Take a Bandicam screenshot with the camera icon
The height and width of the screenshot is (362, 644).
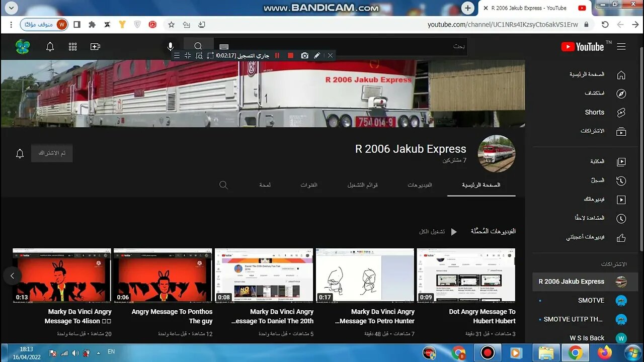click(x=304, y=55)
